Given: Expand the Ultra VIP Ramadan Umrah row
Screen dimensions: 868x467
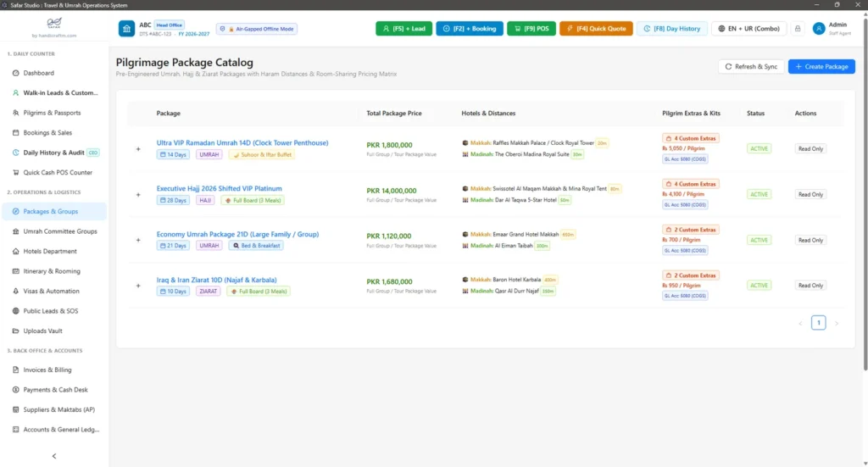Looking at the screenshot, I should [x=138, y=149].
